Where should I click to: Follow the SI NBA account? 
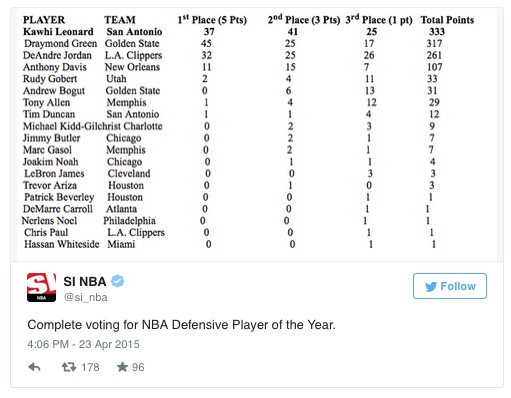(x=450, y=286)
